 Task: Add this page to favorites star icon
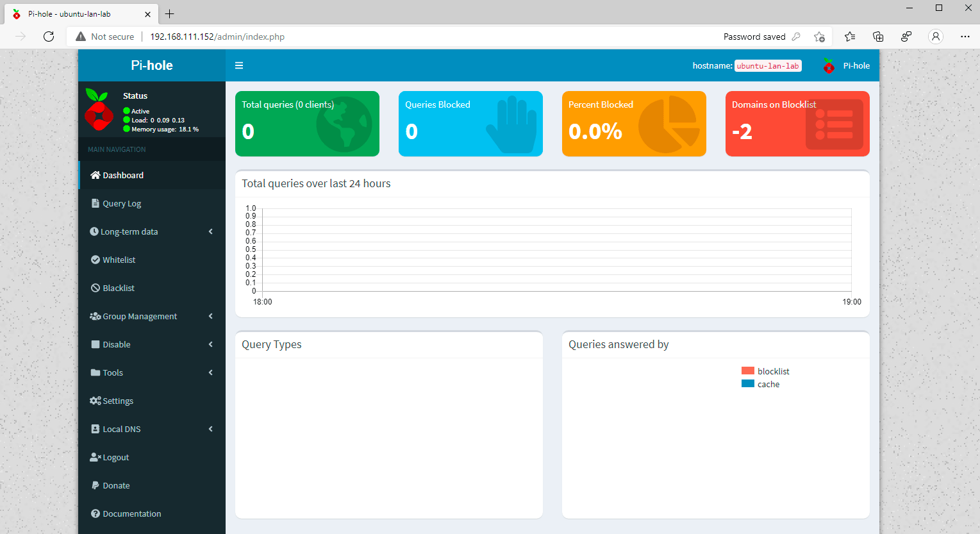(x=819, y=37)
